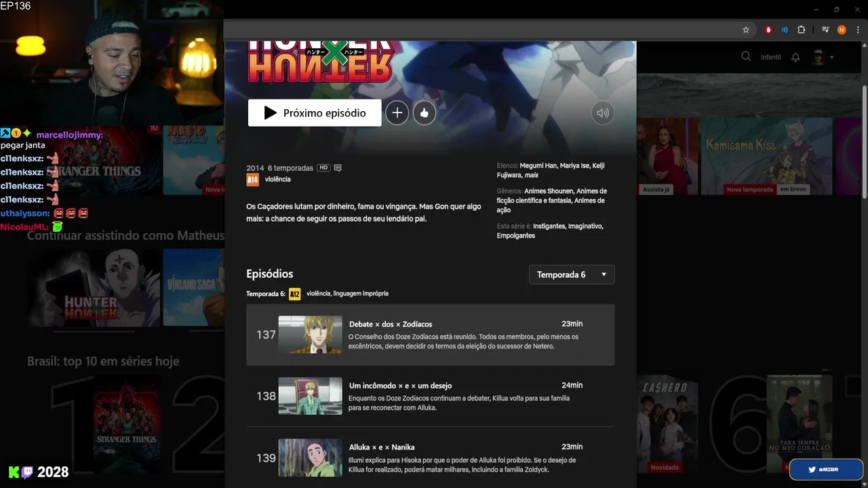Open the browser Extensions puzzle icon
The image size is (868, 488).
pos(801,30)
